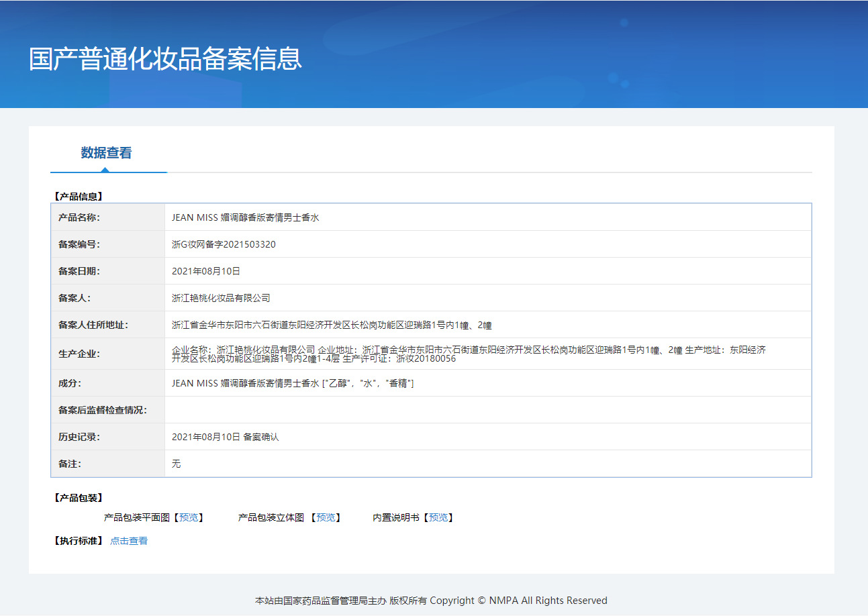Click the 成分 ingredients list row
This screenshot has height=616, width=868.
coord(302,382)
